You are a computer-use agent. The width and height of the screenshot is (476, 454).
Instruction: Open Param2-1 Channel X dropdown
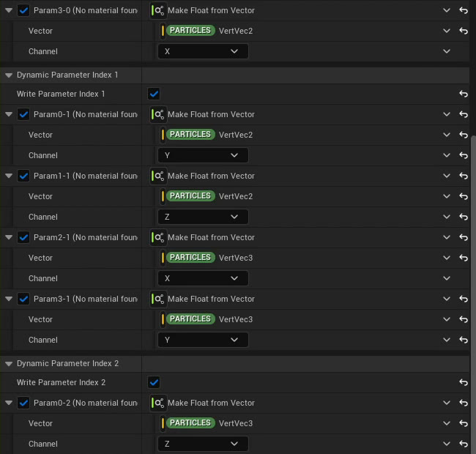(203, 278)
